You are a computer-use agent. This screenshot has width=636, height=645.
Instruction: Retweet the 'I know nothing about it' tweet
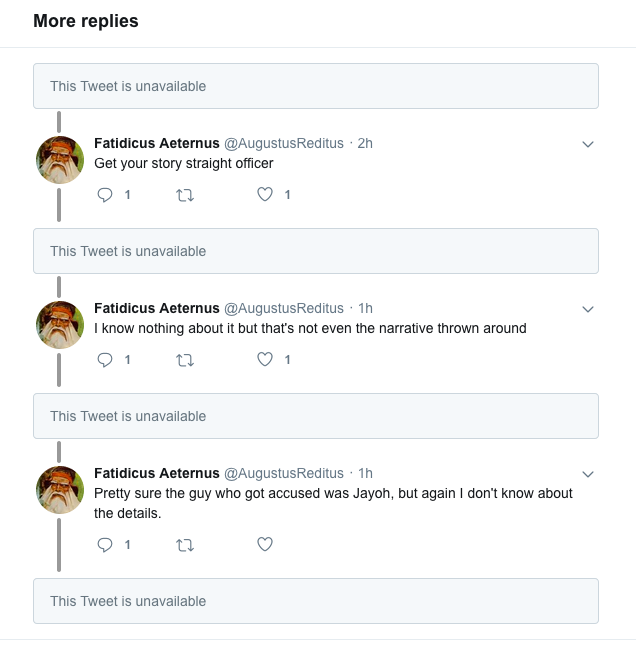185,360
